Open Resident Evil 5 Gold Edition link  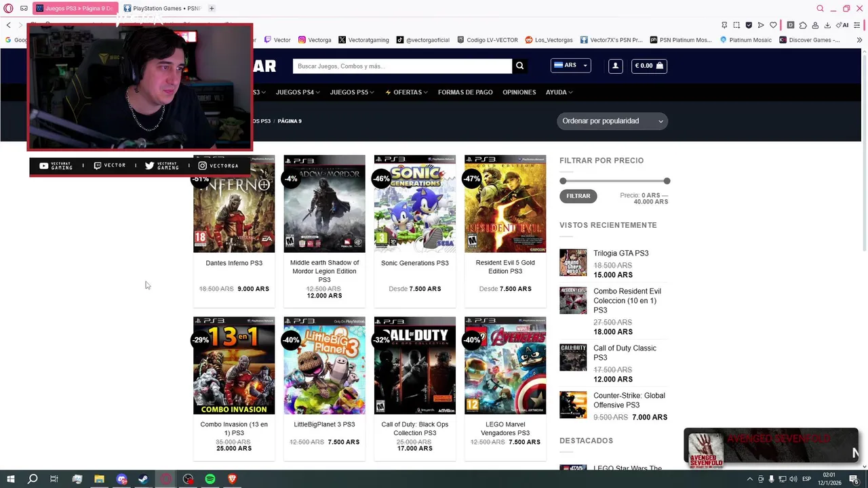pos(505,267)
